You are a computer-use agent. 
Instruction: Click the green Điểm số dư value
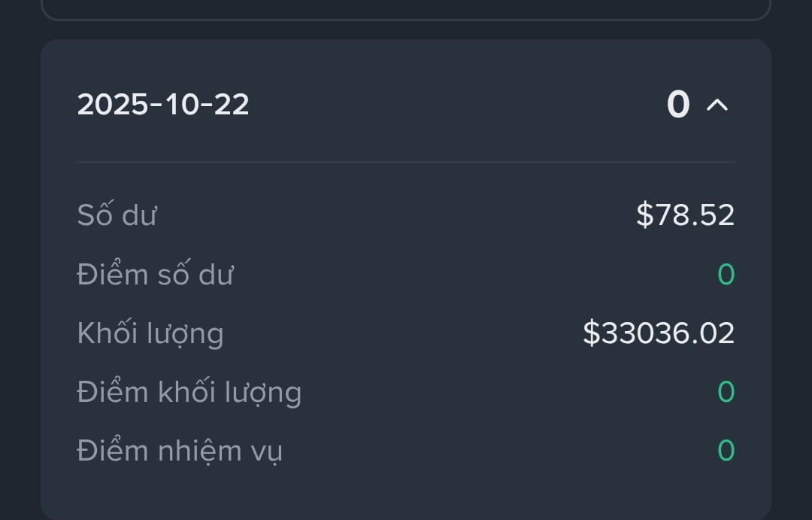pos(726,274)
